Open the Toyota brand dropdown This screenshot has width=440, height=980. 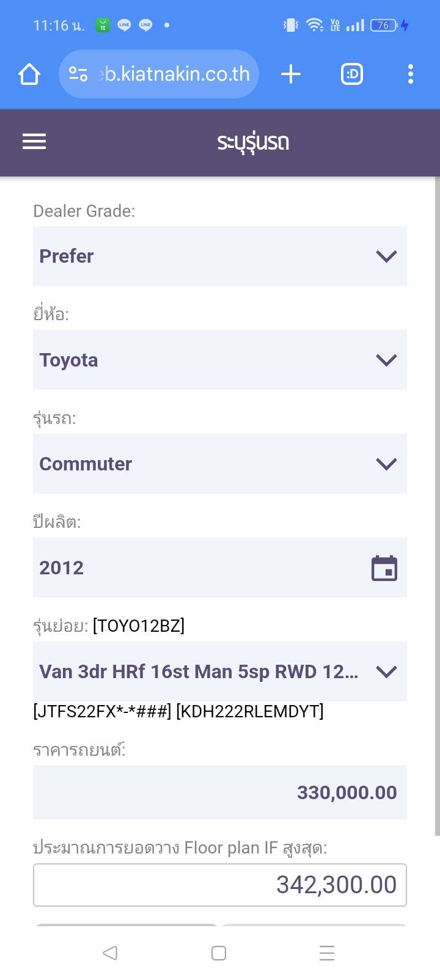(x=220, y=360)
